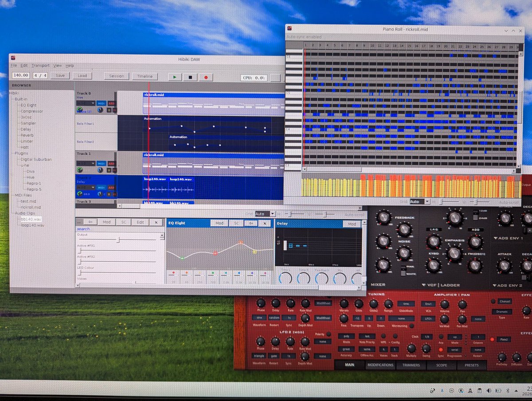Click the Timeline view button
Image resolution: width=532 pixels, height=401 pixels.
pyautogui.click(x=145, y=76)
